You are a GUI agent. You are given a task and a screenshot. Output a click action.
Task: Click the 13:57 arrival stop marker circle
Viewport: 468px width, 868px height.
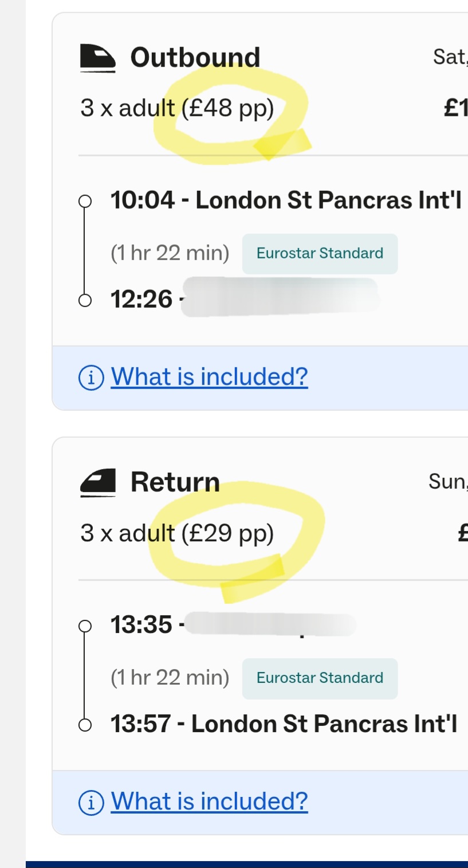[x=85, y=725]
